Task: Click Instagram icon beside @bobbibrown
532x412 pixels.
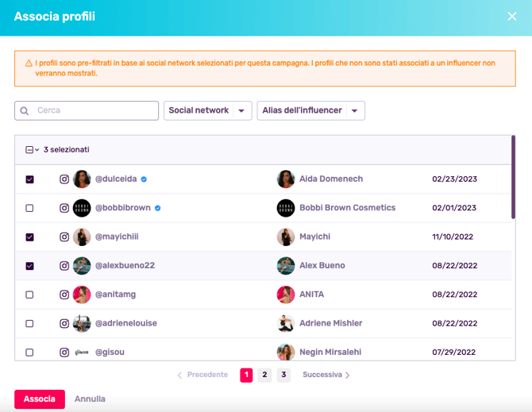Action: click(x=64, y=208)
